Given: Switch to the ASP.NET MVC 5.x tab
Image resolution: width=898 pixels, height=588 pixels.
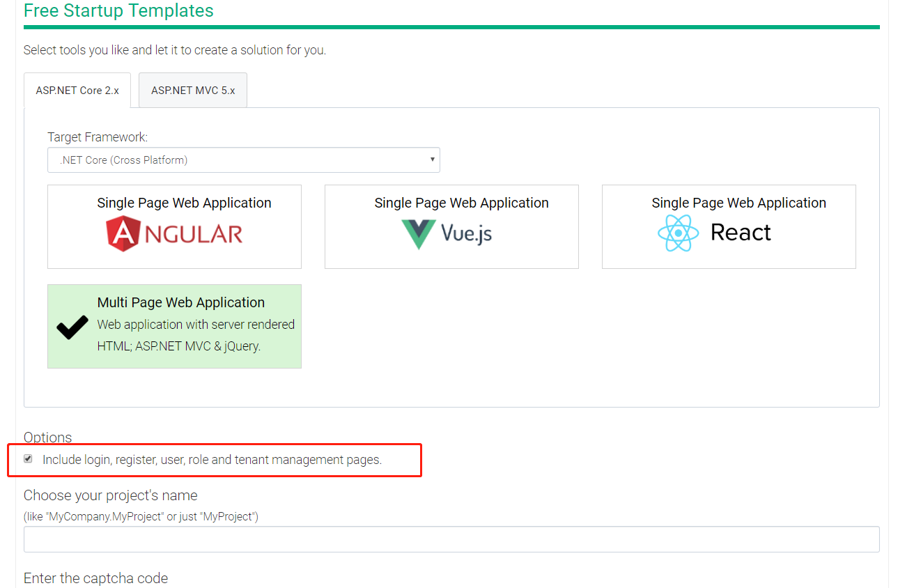Looking at the screenshot, I should click(x=193, y=91).
